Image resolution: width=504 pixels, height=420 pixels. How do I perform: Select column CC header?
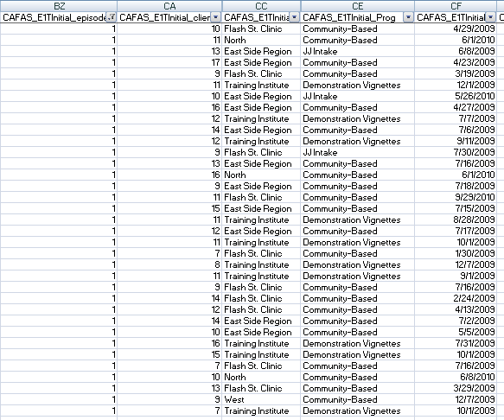pos(261,6)
